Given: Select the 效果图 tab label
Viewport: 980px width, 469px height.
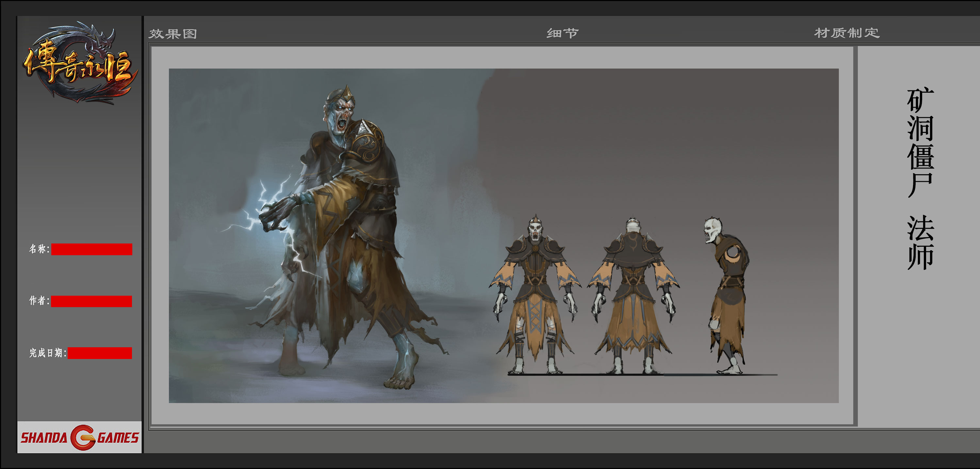Looking at the screenshot, I should [x=173, y=34].
